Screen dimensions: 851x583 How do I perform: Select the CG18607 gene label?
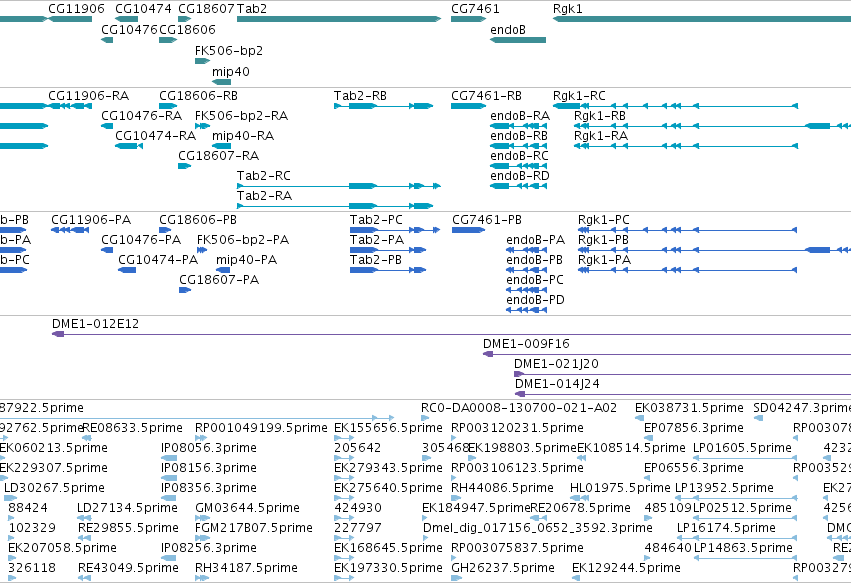point(206,9)
